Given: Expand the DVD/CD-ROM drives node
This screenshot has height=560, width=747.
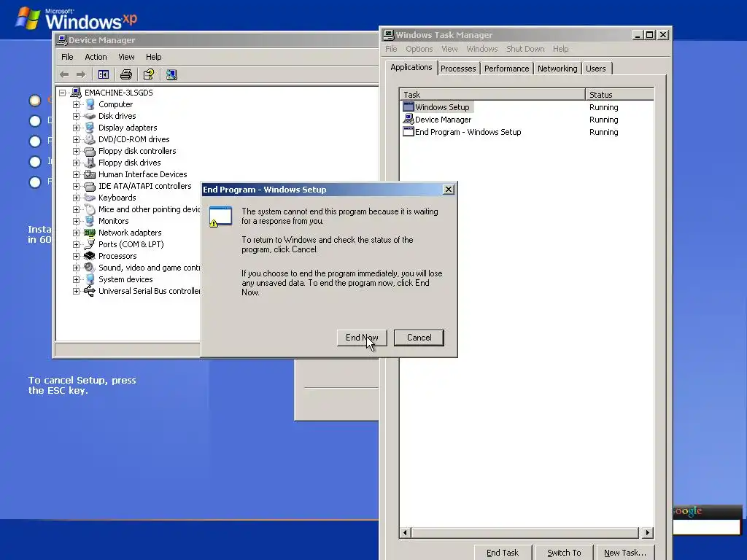Looking at the screenshot, I should coord(76,139).
